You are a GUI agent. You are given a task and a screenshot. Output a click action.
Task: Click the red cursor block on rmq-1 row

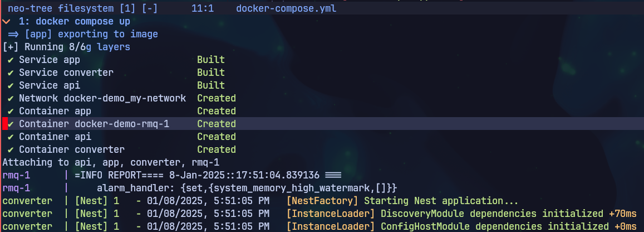pyautogui.click(x=5, y=124)
